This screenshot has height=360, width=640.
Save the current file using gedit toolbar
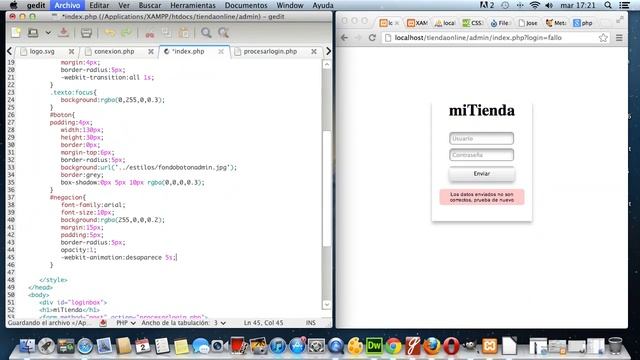[x=63, y=33]
